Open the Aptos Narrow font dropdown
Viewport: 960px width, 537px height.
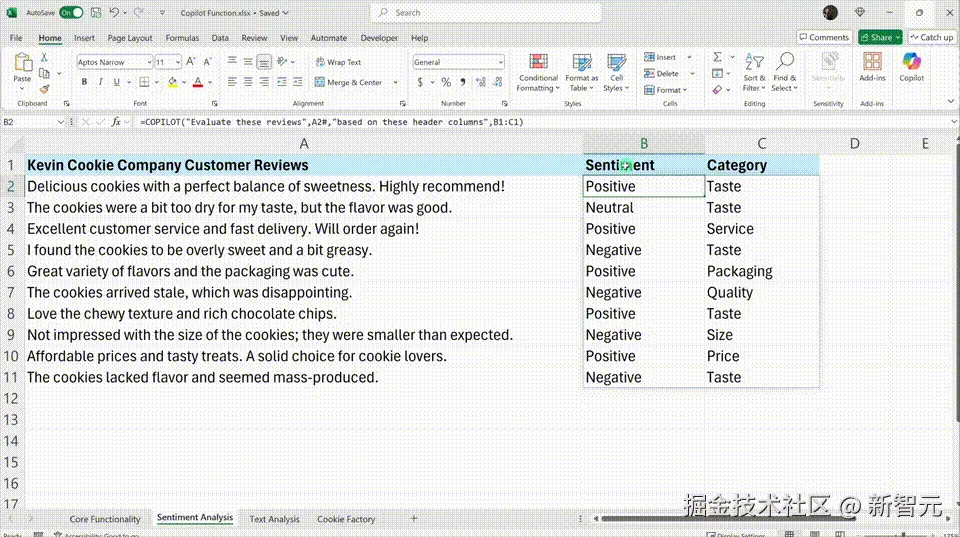tap(148, 62)
